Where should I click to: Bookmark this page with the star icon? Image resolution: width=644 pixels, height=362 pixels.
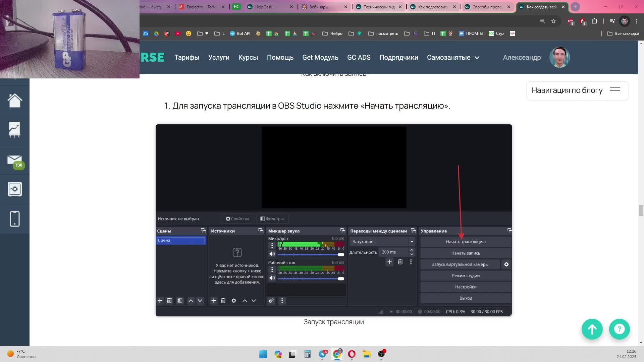(553, 21)
